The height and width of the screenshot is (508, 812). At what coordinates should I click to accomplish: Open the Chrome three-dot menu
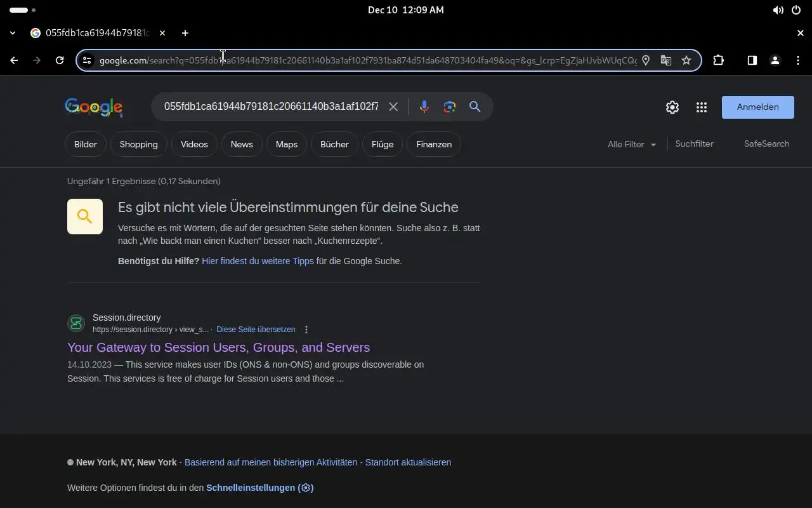[798, 60]
